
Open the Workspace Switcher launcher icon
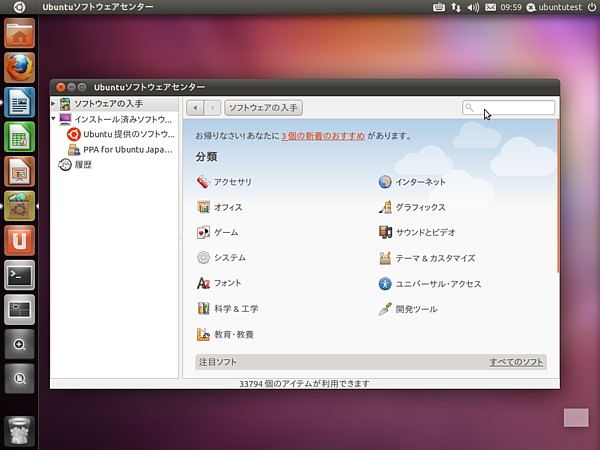[20, 309]
